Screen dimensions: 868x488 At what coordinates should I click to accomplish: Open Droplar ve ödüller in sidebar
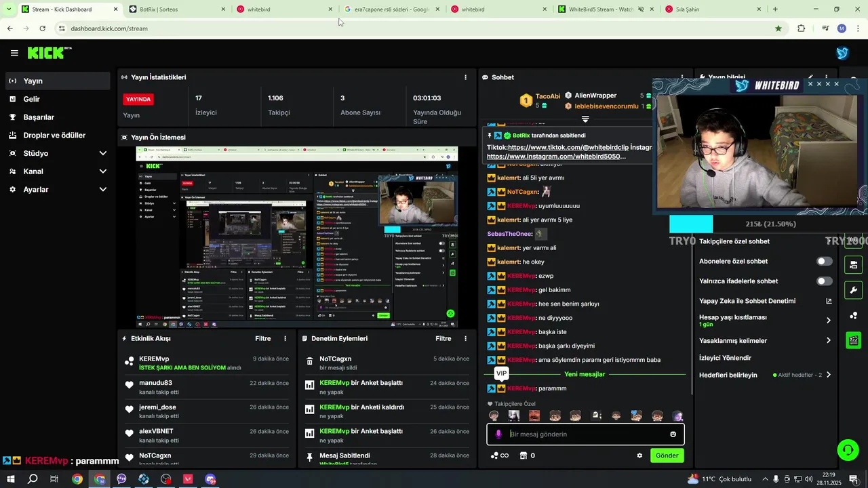57,135
